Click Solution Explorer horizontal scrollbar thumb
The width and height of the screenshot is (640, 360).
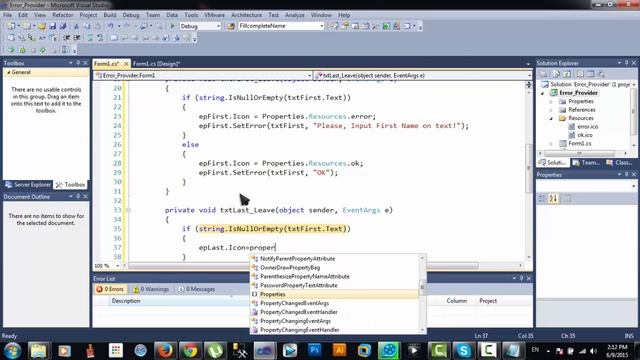coord(580,153)
